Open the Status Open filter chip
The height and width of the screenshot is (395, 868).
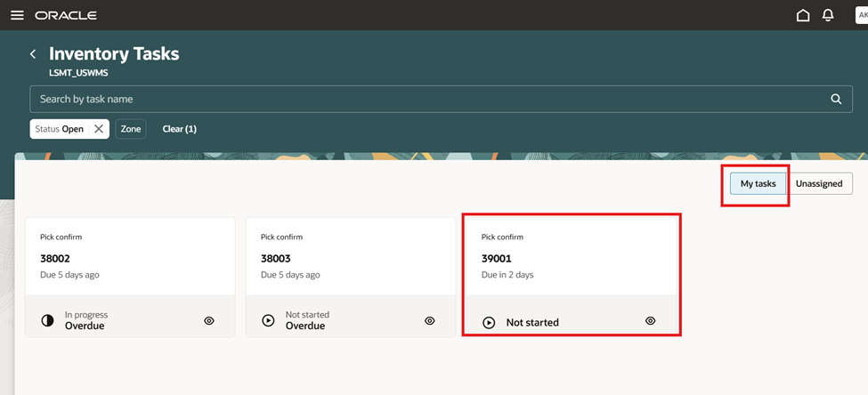pyautogui.click(x=60, y=129)
